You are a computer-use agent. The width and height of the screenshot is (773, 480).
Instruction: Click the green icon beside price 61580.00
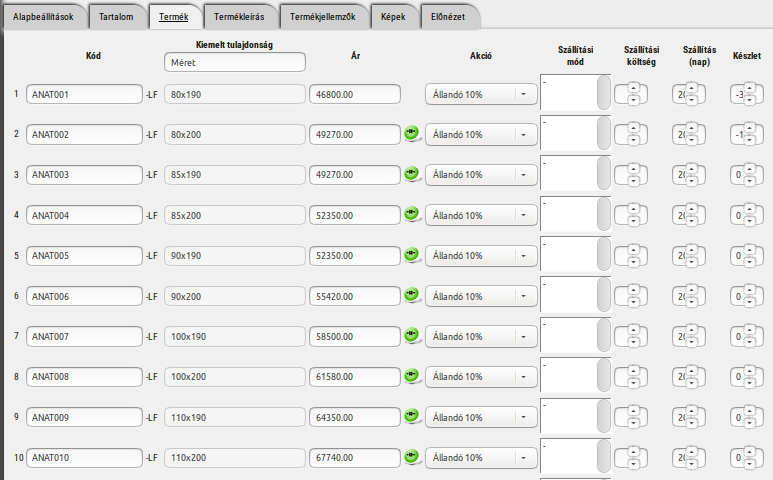coord(412,376)
